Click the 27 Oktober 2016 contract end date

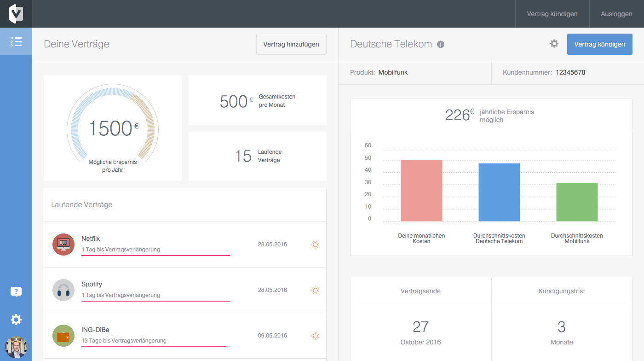(420, 333)
